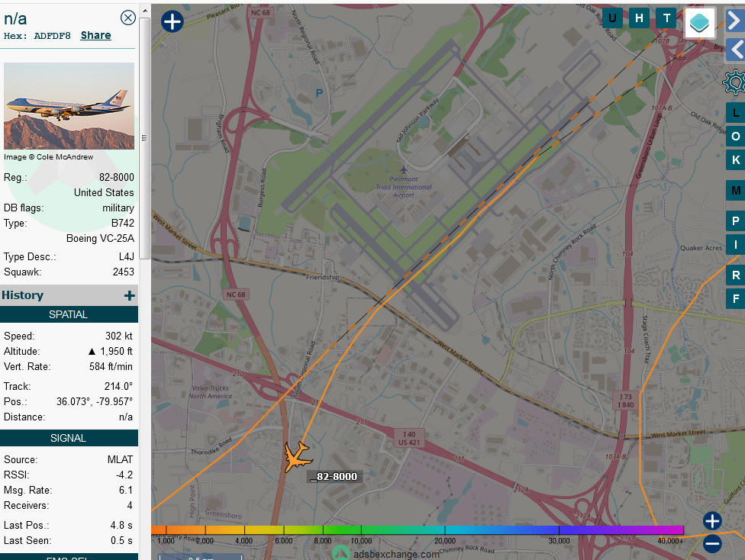Screen dimensions: 745x560
Task: Click the source value MLAT
Action: pos(120,460)
